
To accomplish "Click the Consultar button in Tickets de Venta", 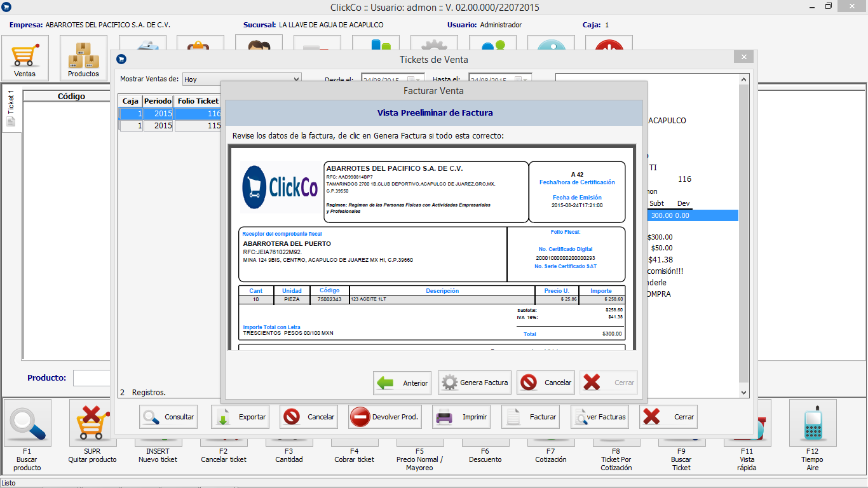I will point(168,417).
